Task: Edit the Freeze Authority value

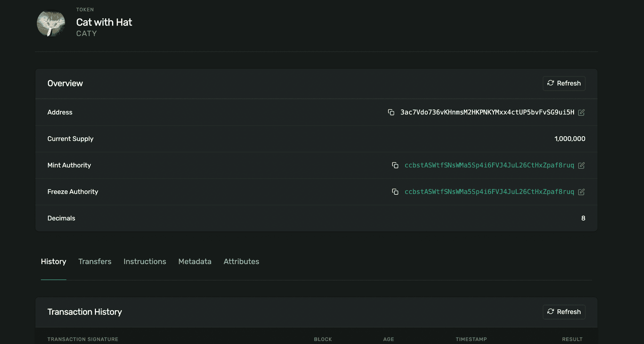Action: pyautogui.click(x=581, y=192)
